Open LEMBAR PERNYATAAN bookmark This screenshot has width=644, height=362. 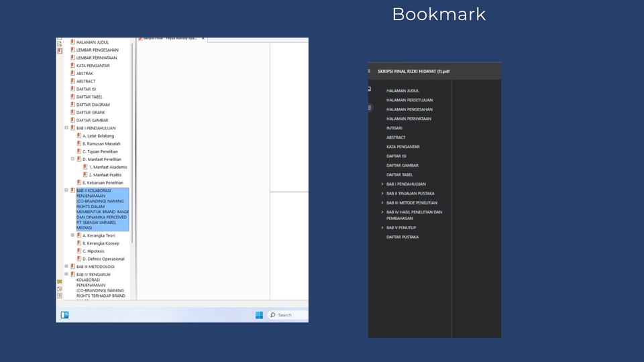(97, 58)
